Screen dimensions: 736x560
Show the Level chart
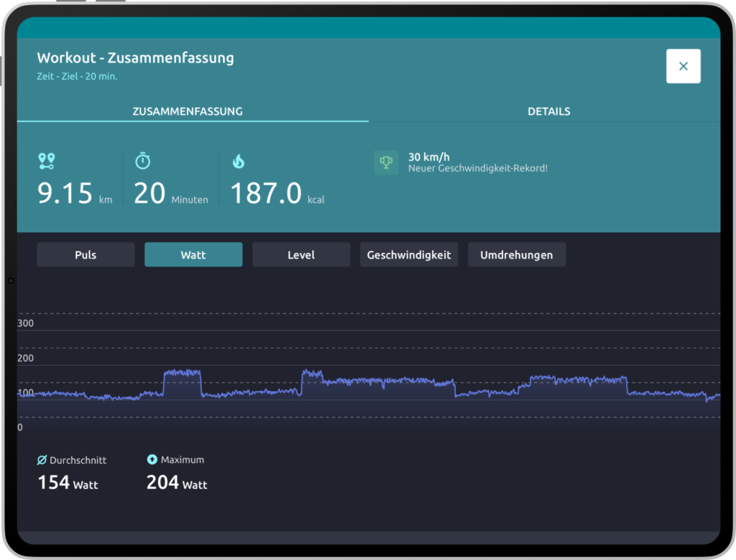click(x=301, y=254)
